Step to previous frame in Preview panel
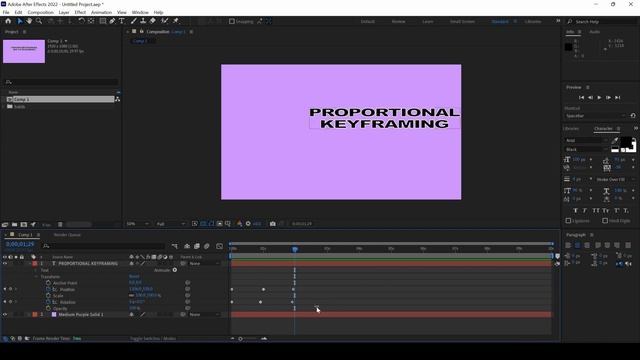The height and width of the screenshot is (360, 640). point(590,98)
